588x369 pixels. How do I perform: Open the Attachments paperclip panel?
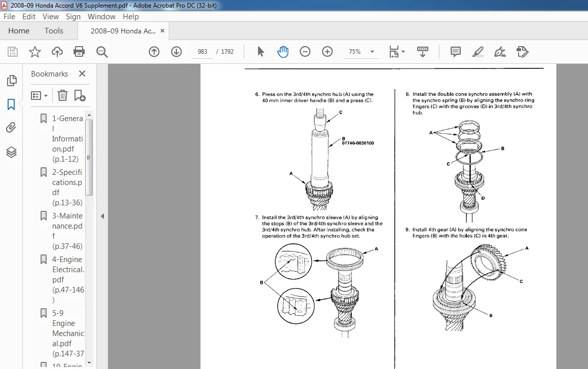pyautogui.click(x=11, y=128)
